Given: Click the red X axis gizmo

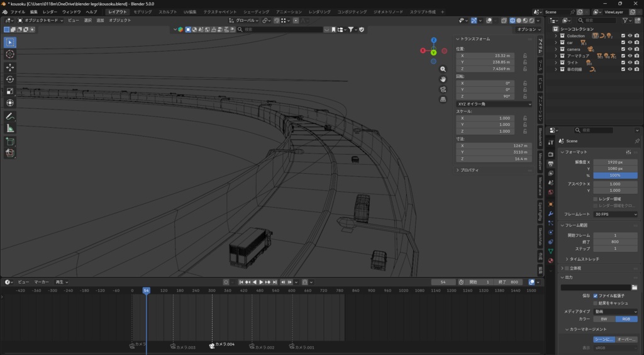Looking at the screenshot, I should coord(423,50).
